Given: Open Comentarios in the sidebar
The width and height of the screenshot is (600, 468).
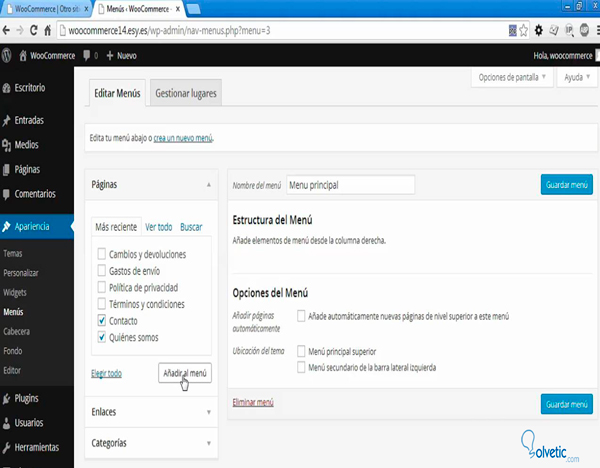Looking at the screenshot, I should (37, 194).
